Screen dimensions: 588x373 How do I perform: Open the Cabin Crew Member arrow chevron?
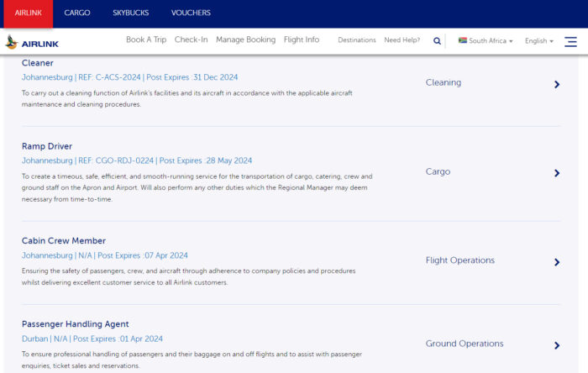point(557,262)
